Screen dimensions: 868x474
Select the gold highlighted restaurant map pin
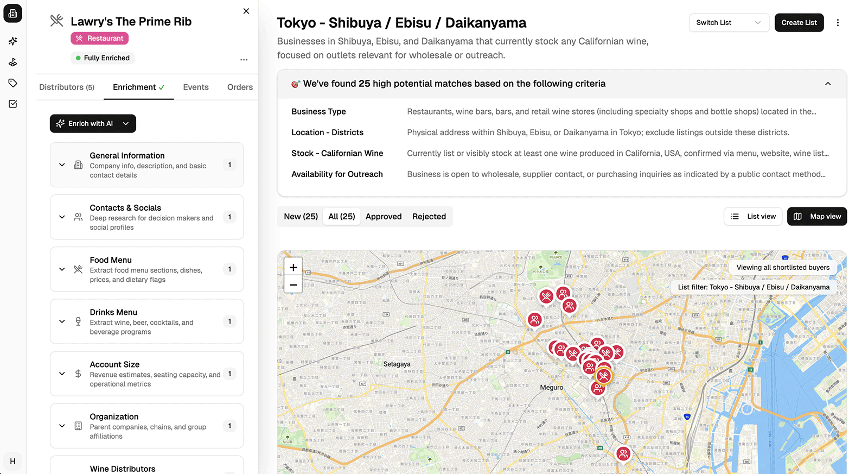(604, 376)
